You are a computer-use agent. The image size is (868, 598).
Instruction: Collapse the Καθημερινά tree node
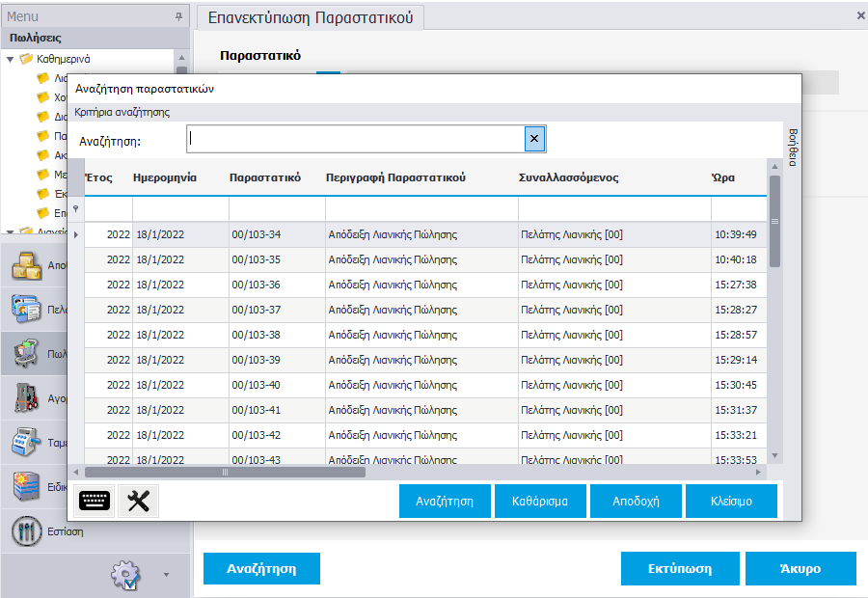(11, 59)
